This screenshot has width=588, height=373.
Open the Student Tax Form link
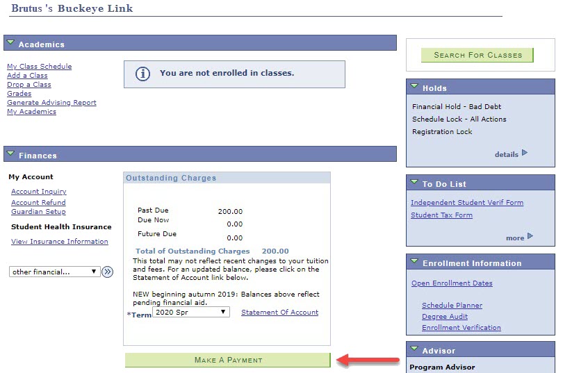[x=442, y=215]
